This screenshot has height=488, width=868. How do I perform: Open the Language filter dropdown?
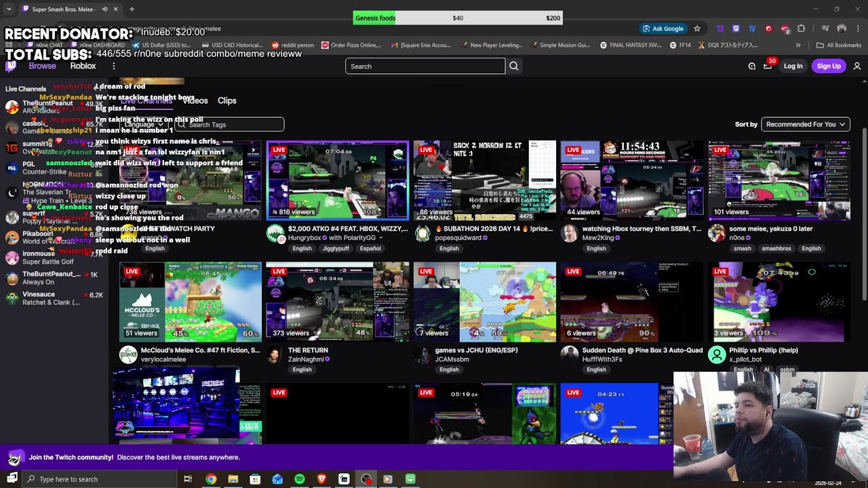(144, 124)
